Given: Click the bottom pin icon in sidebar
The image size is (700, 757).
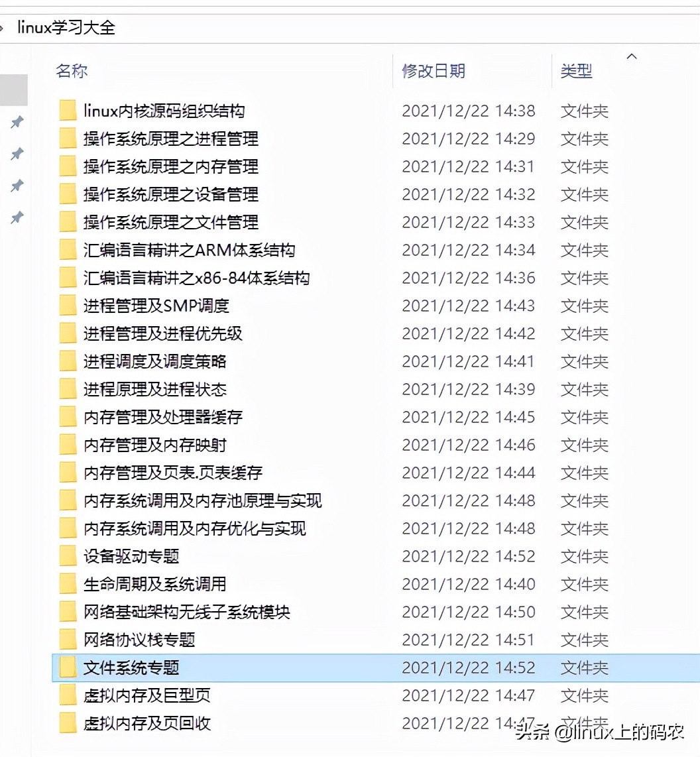Looking at the screenshot, I should click(x=17, y=217).
